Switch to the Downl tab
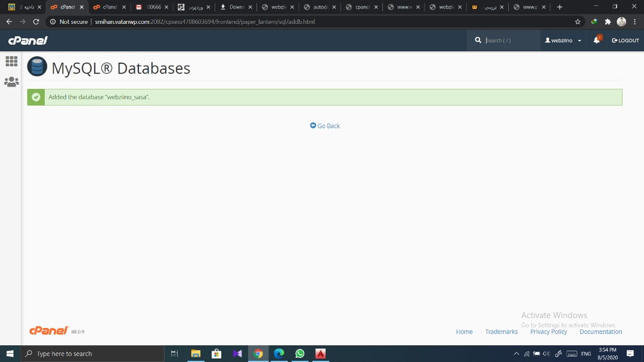The width and height of the screenshot is (644, 362). tap(236, 7)
